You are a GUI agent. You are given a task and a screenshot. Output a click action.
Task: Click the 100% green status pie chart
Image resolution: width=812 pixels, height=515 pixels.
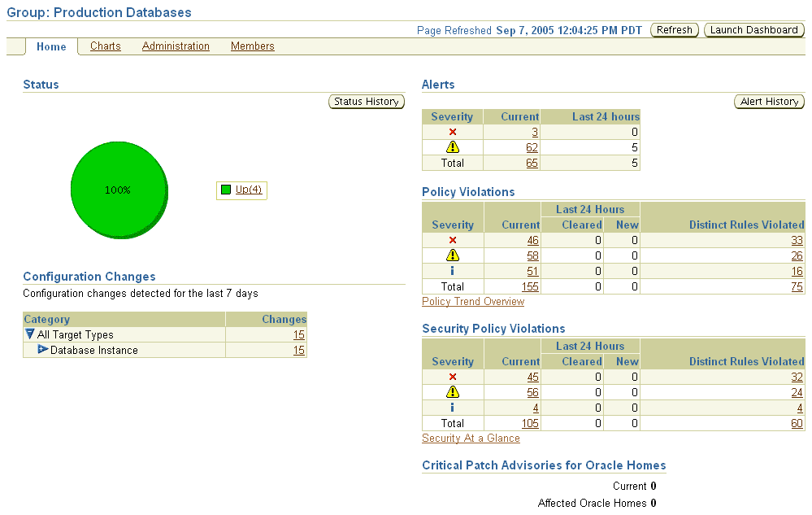[x=119, y=190]
